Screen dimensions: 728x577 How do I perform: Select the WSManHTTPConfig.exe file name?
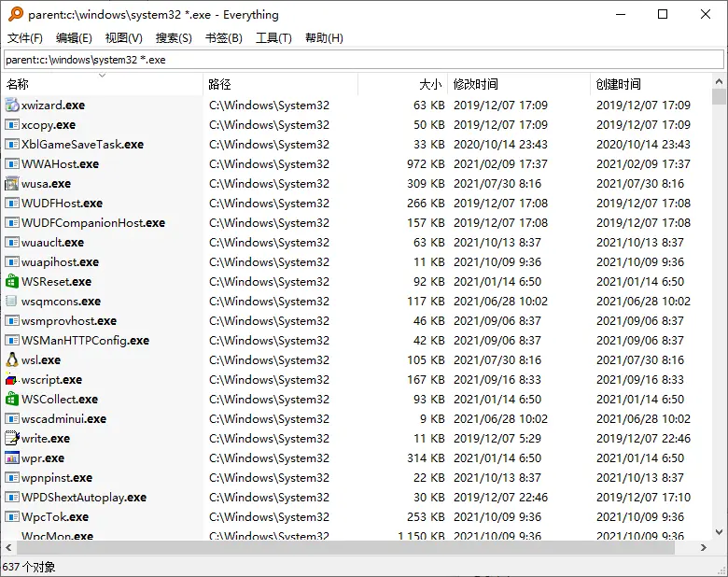pyautogui.click(x=86, y=341)
